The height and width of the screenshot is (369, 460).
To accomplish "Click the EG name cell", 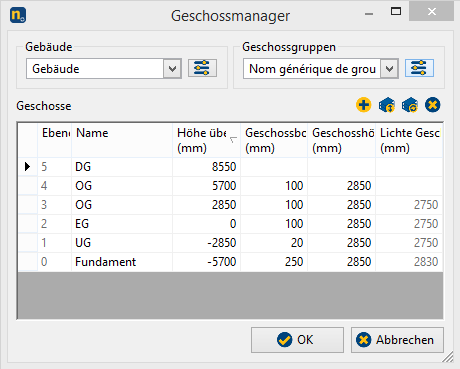I will click(122, 224).
